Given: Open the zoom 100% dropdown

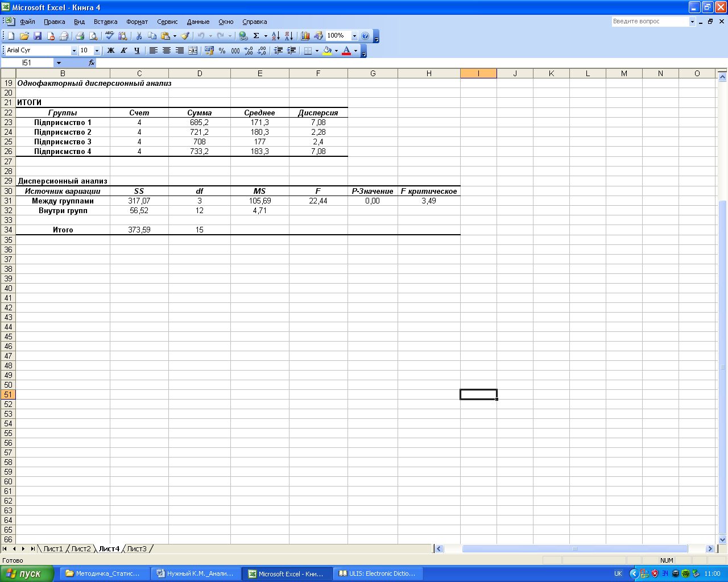Looking at the screenshot, I should tap(354, 36).
